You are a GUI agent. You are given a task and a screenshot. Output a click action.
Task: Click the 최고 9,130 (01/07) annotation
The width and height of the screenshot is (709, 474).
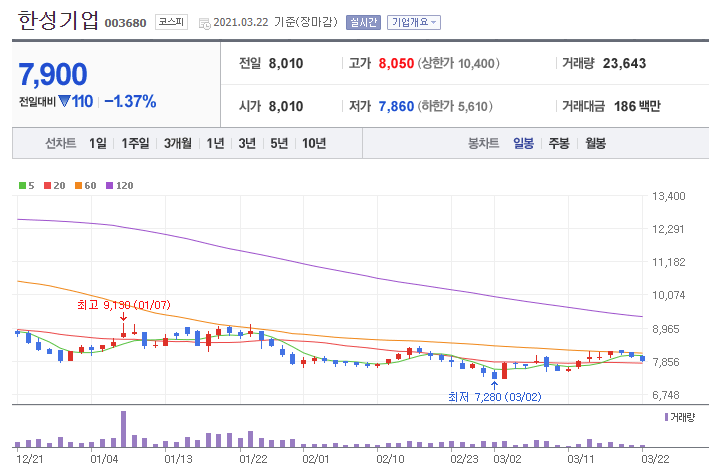[123, 305]
